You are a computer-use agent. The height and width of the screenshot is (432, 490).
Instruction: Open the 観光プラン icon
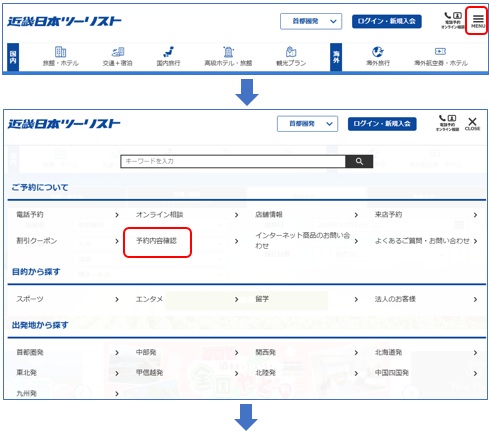pyautogui.click(x=291, y=52)
